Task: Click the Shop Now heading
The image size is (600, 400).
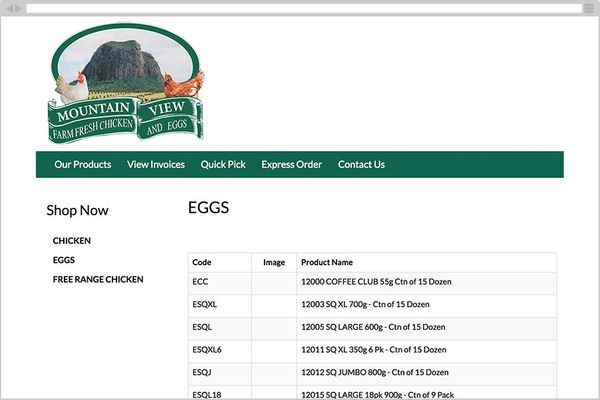Action: (77, 210)
